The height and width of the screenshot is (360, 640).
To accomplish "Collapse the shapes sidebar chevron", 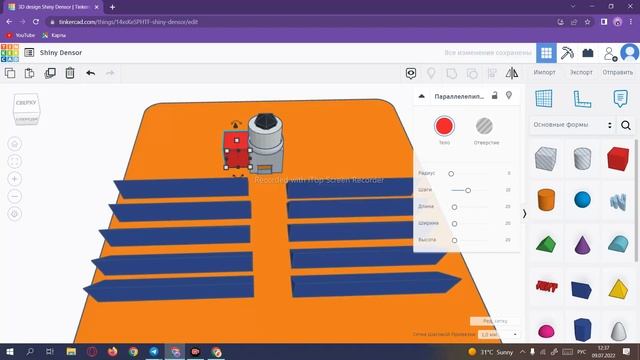I will click(x=524, y=213).
